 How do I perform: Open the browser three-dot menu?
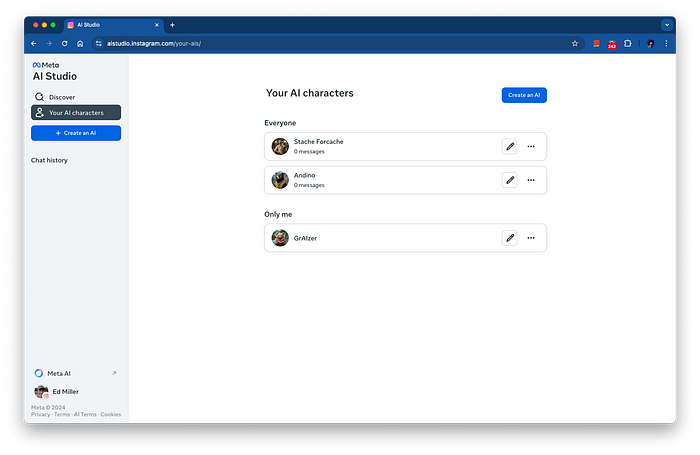[x=666, y=43]
